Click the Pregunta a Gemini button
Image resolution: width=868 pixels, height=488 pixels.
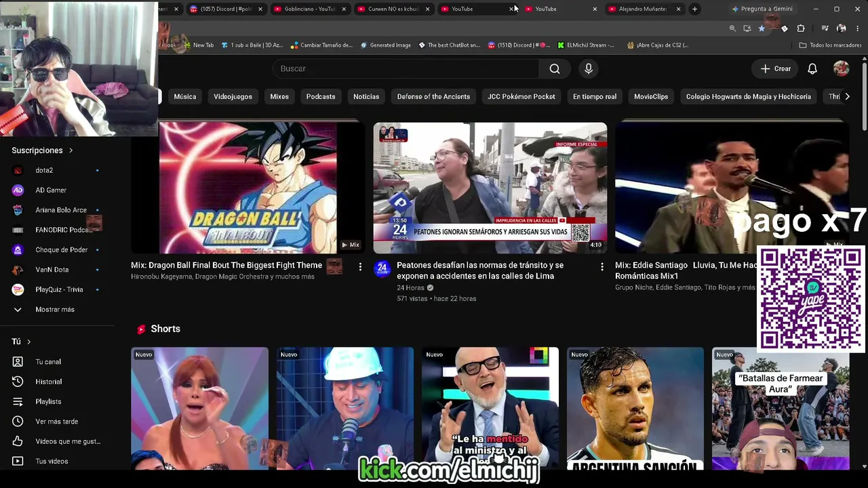[x=762, y=9]
